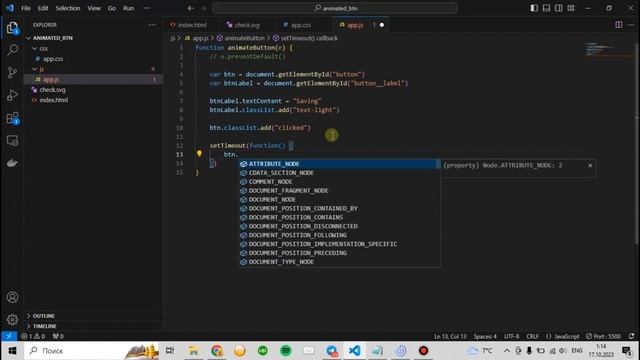Open Explorer Views and More Actions ellipsis
The width and height of the screenshot is (640, 360).
click(x=152, y=25)
